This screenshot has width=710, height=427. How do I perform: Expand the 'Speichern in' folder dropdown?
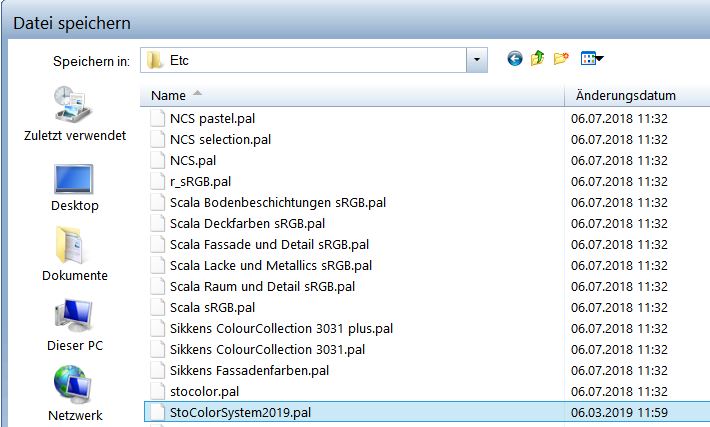[x=477, y=60]
